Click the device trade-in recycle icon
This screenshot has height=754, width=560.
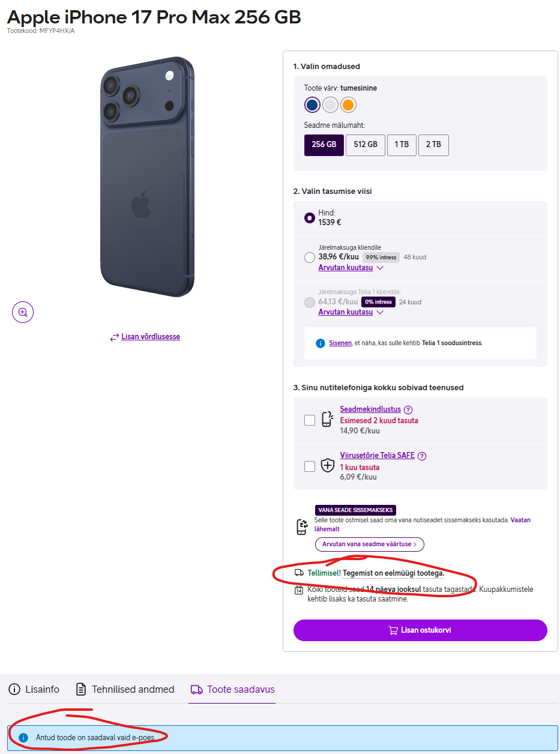[302, 527]
